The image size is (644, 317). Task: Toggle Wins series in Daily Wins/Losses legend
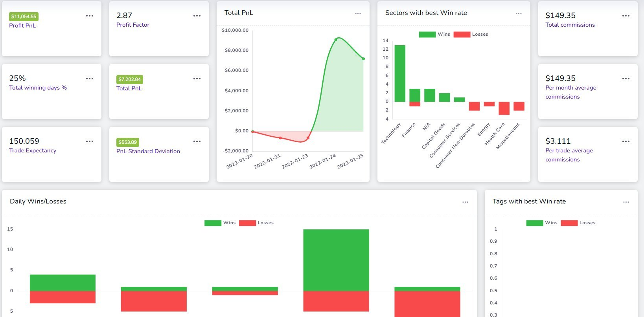coord(220,223)
